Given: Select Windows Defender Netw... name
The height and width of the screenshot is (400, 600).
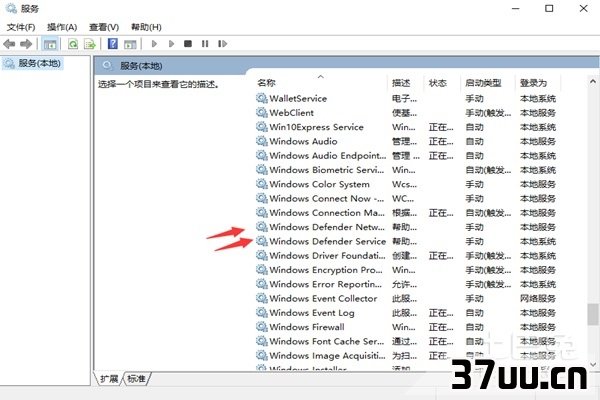Looking at the screenshot, I should 327,227.
